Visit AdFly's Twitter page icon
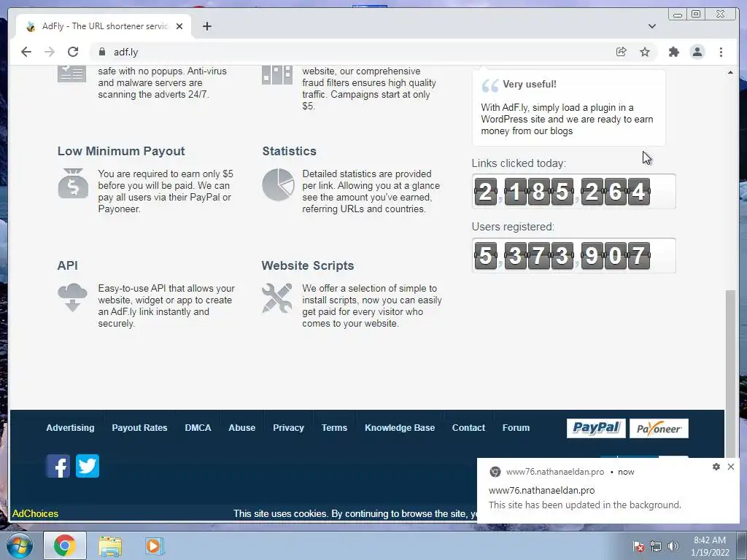Image resolution: width=747 pixels, height=560 pixels. coord(88,466)
